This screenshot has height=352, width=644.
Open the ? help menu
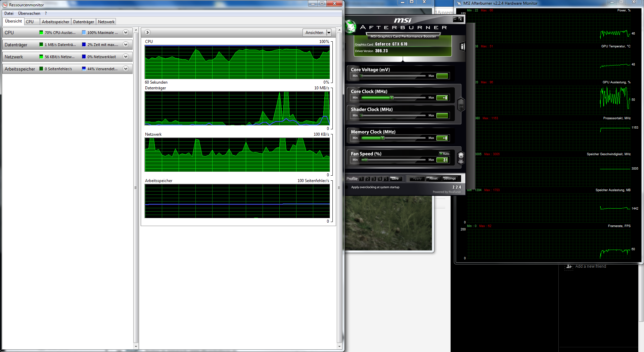click(x=46, y=13)
